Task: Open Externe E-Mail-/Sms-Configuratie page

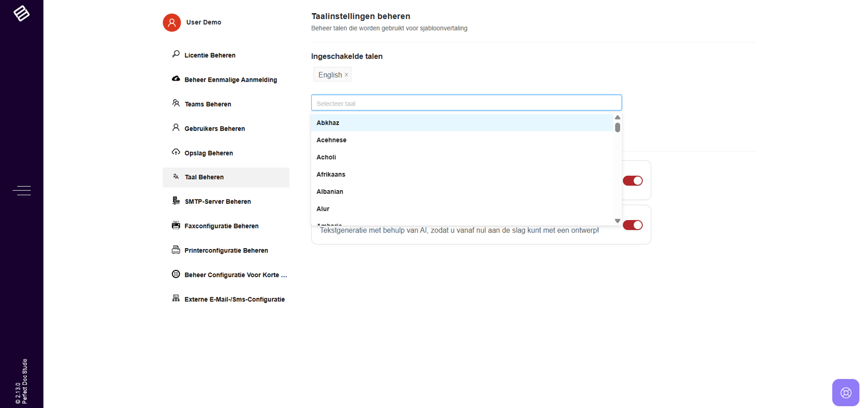Action: (234, 299)
